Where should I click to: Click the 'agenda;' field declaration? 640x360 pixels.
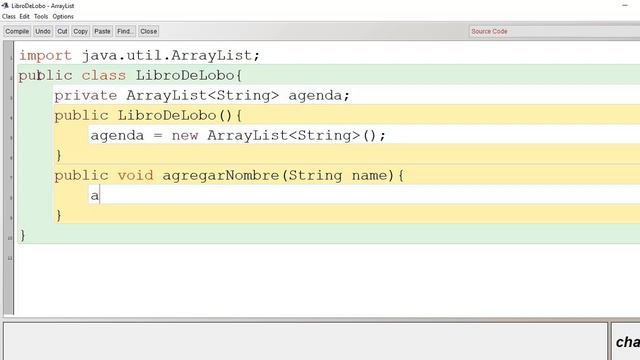click(x=319, y=96)
